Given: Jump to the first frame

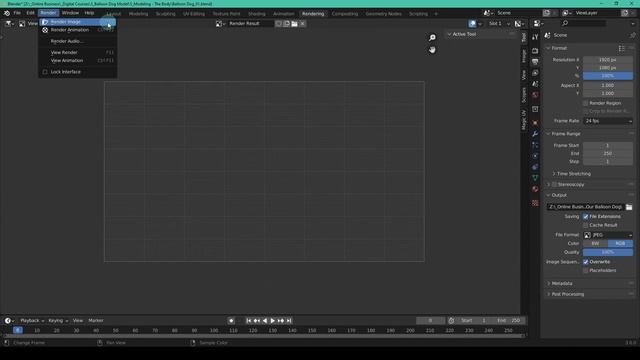Looking at the screenshot, I should click(x=249, y=321).
